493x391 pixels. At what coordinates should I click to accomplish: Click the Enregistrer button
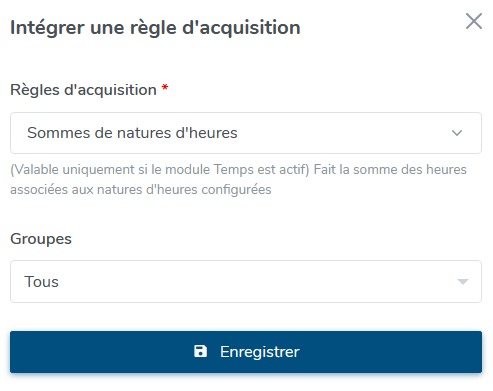coord(246,352)
